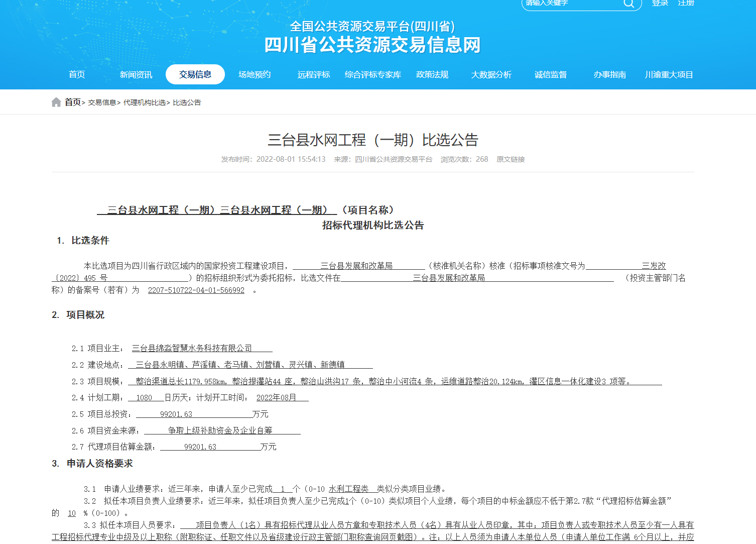The width and height of the screenshot is (756, 544).
Task: Open 综合评标专家库 in navigation
Action: [373, 74]
